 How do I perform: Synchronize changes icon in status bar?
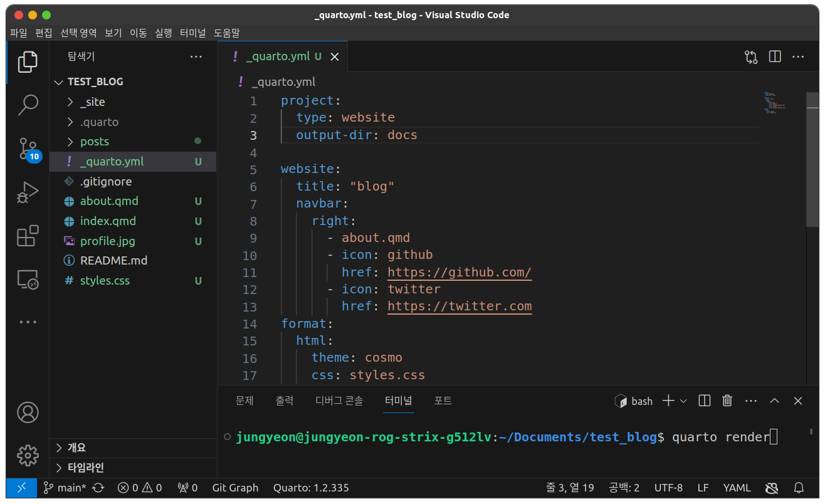click(x=98, y=488)
